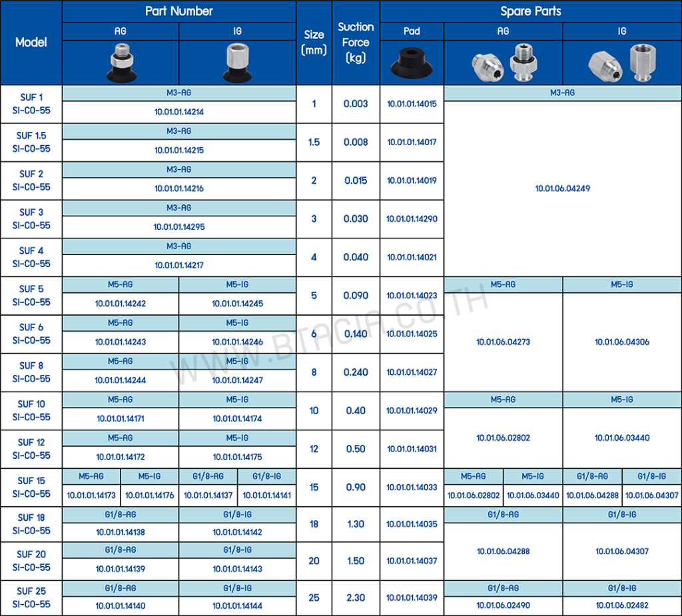
Task: Select the Pad sub-header
Action: pos(412,31)
